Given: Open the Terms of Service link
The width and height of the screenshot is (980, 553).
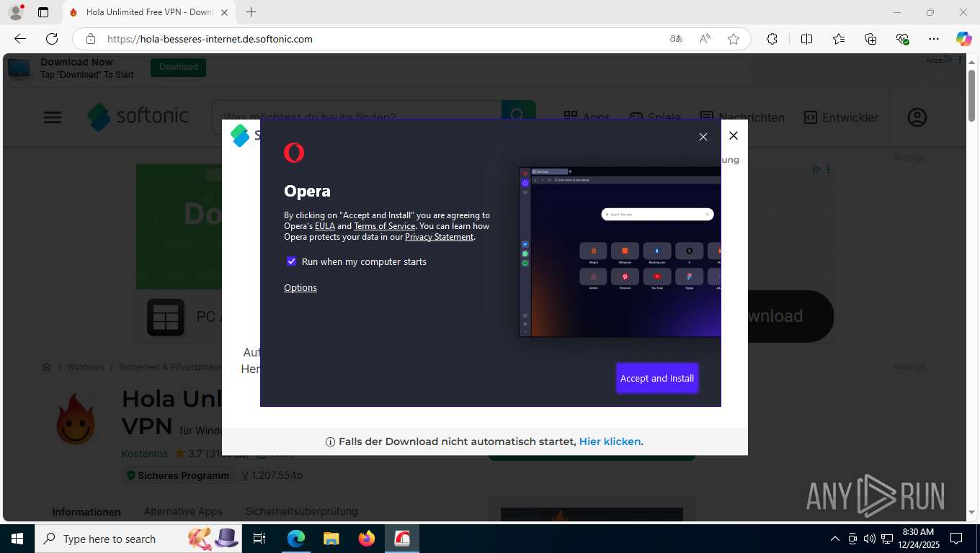Looking at the screenshot, I should (x=384, y=226).
